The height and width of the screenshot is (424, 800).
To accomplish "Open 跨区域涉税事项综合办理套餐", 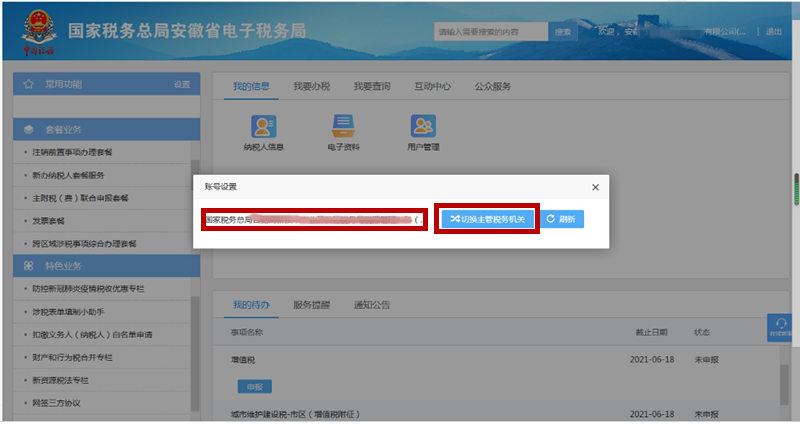I will pyautogui.click(x=84, y=244).
